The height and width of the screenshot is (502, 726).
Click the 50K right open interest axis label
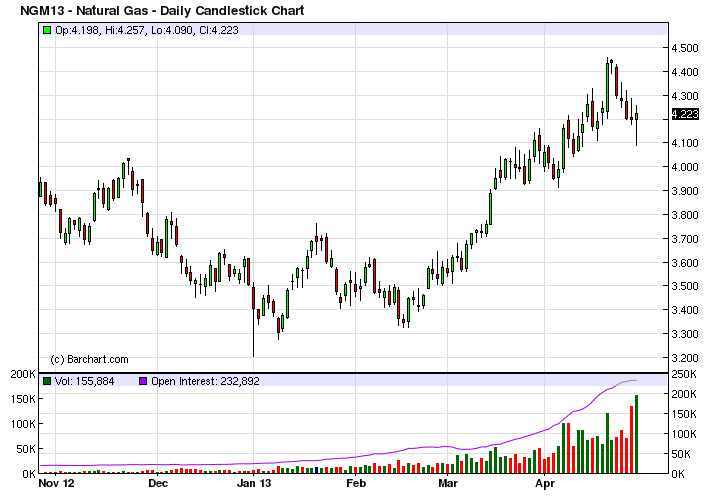click(681, 454)
